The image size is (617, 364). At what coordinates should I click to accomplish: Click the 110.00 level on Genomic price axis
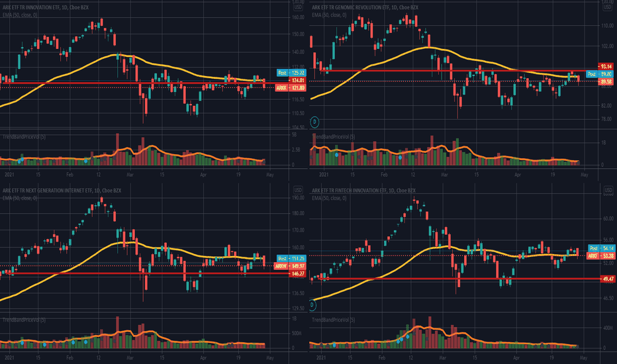tap(607, 26)
